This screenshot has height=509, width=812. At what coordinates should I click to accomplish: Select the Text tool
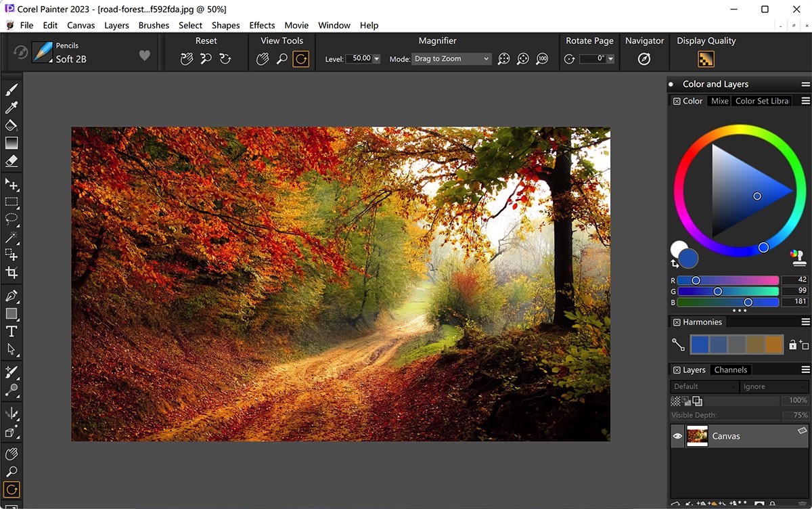tap(12, 332)
